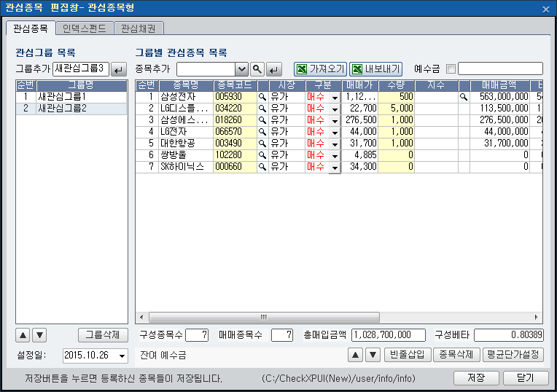Switch to the 인덱스펀드 tab
Viewport: 557px width, 392px height.
tap(84, 28)
